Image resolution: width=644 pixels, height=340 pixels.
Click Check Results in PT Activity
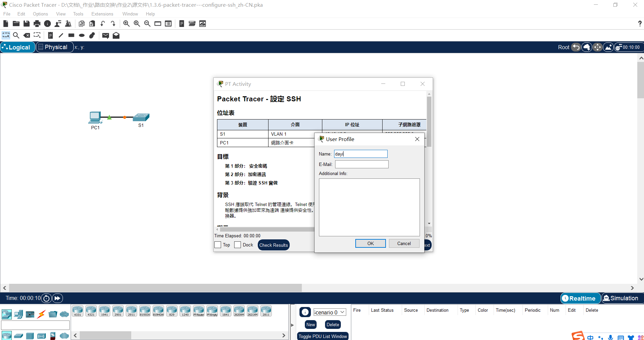click(274, 245)
